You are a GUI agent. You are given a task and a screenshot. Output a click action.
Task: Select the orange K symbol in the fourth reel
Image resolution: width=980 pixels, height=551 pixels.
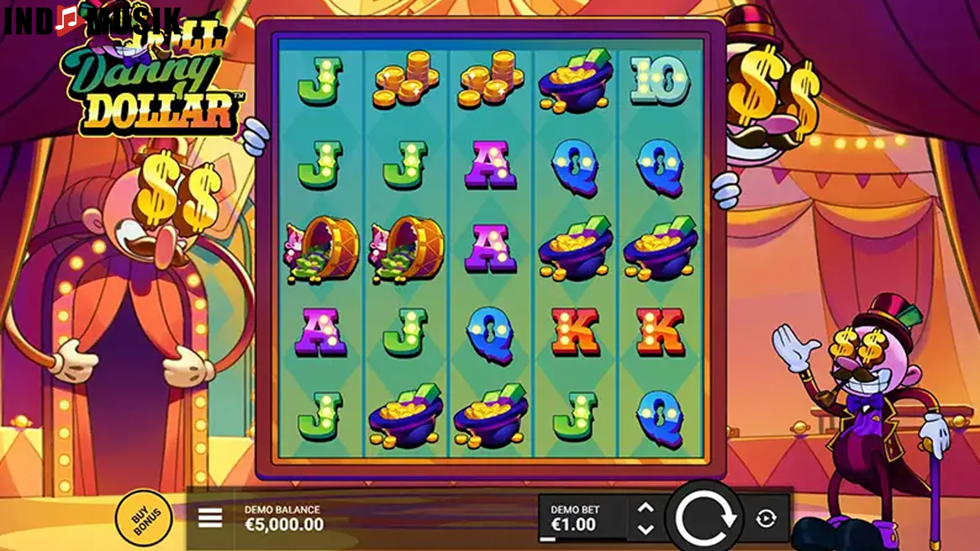click(x=575, y=332)
